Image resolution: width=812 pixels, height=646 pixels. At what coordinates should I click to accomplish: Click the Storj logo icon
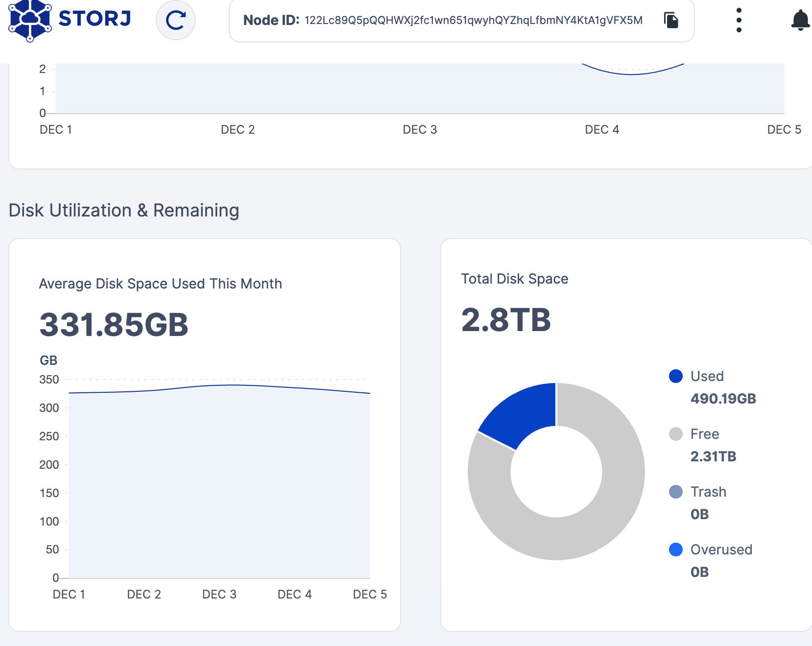coord(30,20)
